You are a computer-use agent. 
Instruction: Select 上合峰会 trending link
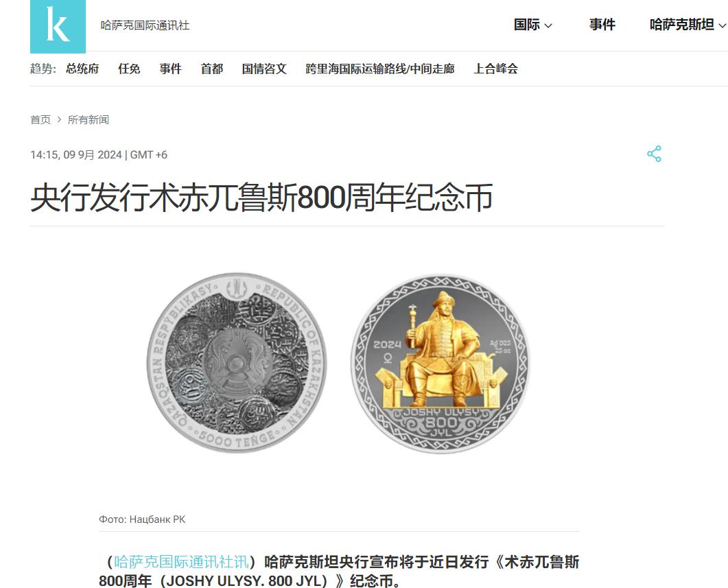point(495,69)
